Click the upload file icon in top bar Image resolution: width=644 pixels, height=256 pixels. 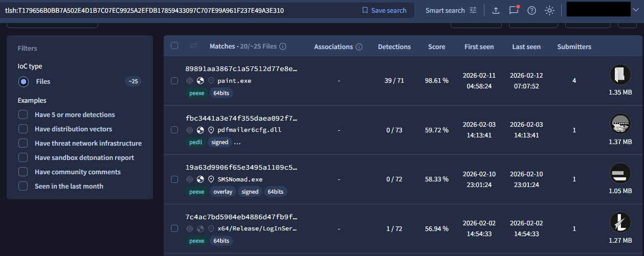(x=496, y=10)
